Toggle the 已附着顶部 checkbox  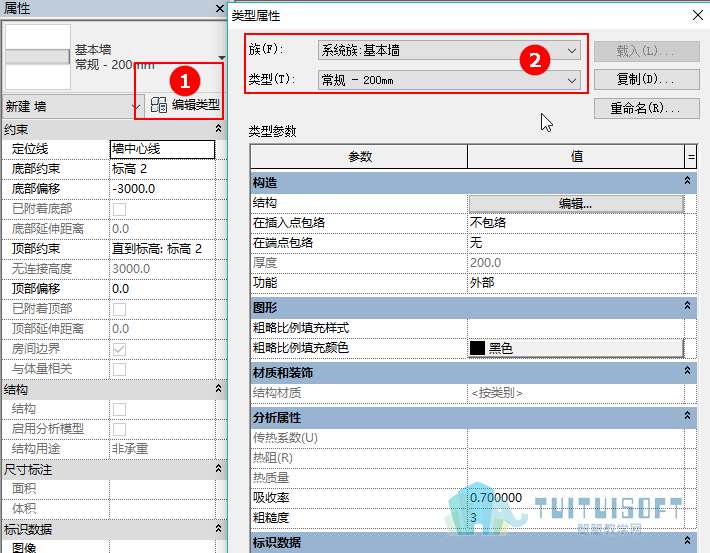pyautogui.click(x=120, y=309)
